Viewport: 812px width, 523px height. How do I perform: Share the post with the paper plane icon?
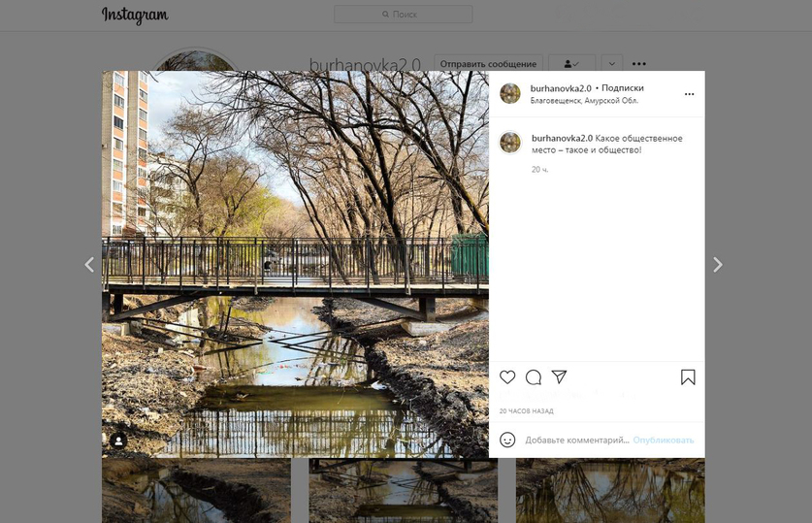coord(560,377)
